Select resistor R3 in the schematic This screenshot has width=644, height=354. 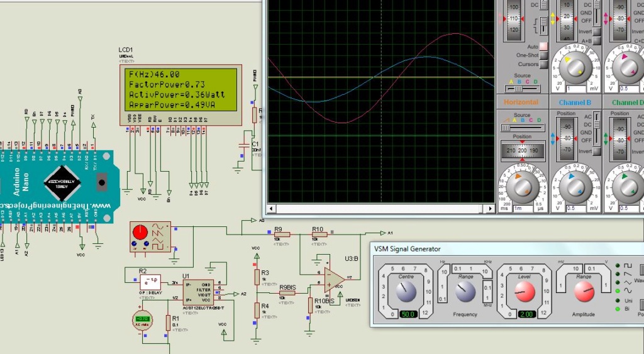click(x=257, y=277)
